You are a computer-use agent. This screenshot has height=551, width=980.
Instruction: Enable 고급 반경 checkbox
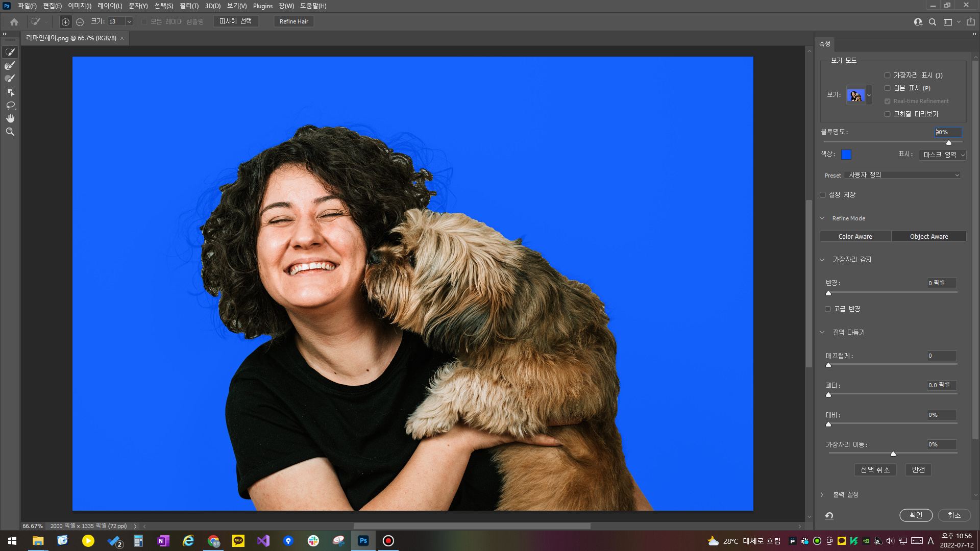[828, 309]
